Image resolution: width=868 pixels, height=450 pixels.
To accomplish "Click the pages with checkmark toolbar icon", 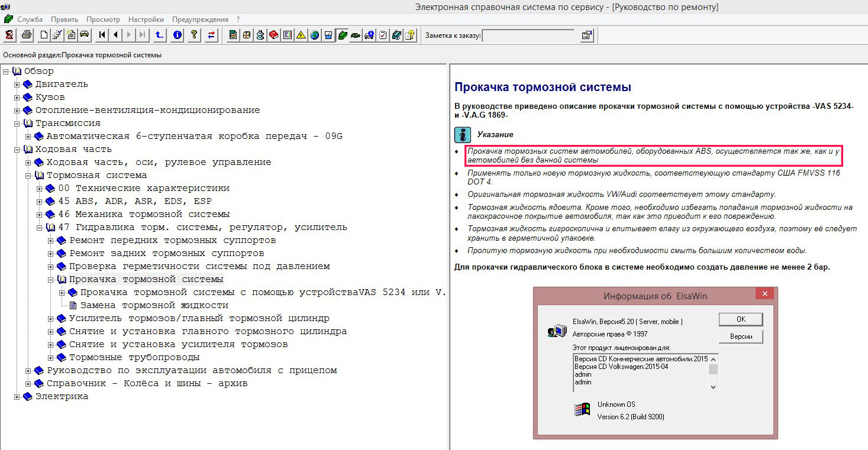I will tap(57, 35).
